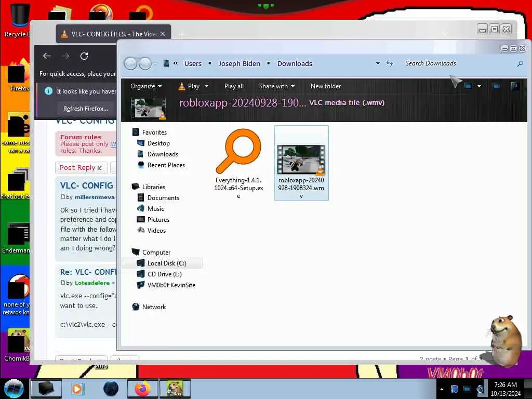Click the Explorer forward navigation button
The image size is (532, 399).
click(x=145, y=63)
